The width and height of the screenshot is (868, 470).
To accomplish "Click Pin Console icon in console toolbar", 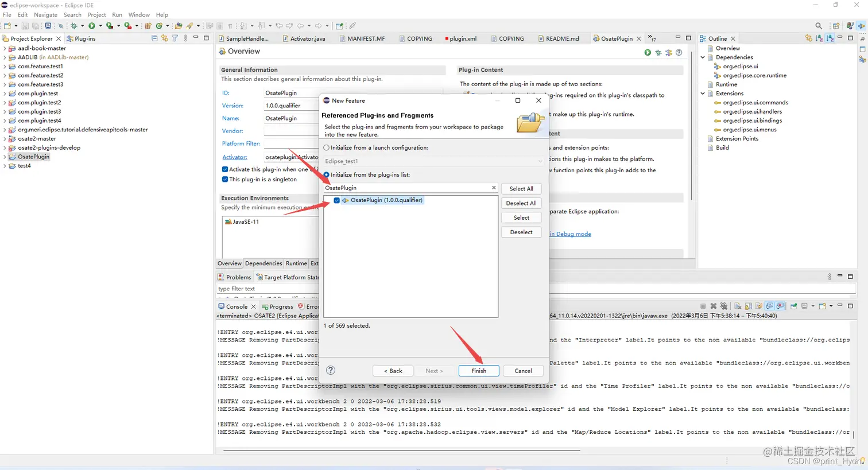I will [x=794, y=306].
